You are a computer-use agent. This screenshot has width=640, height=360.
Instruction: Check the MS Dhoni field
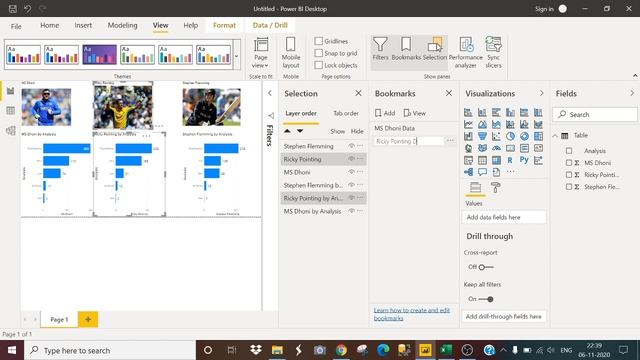[x=569, y=163]
